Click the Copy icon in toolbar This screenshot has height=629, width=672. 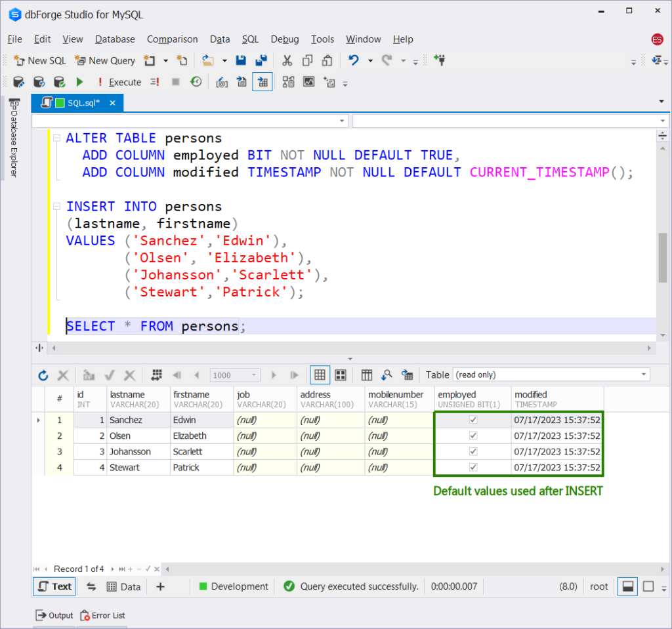pos(307,61)
